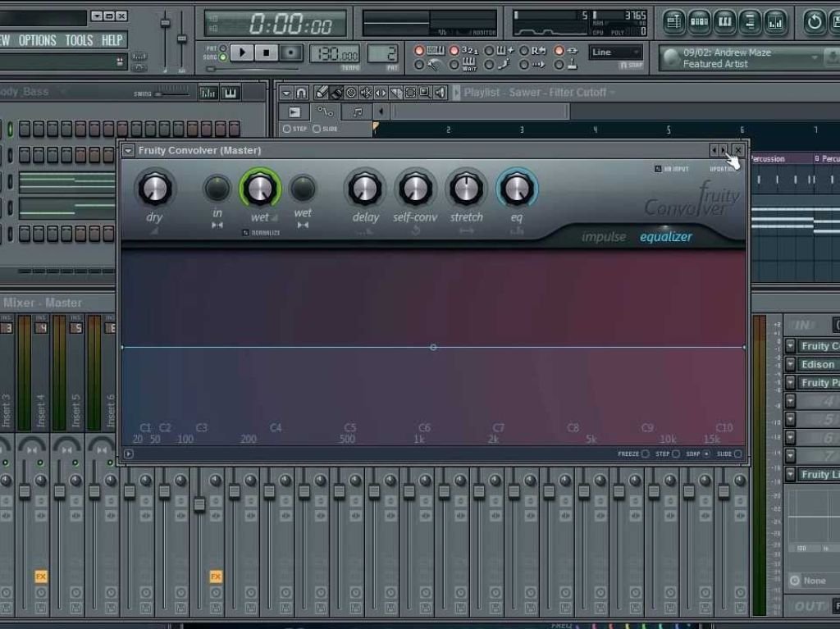Click the None output selector in mixer

pyautogui.click(x=815, y=581)
